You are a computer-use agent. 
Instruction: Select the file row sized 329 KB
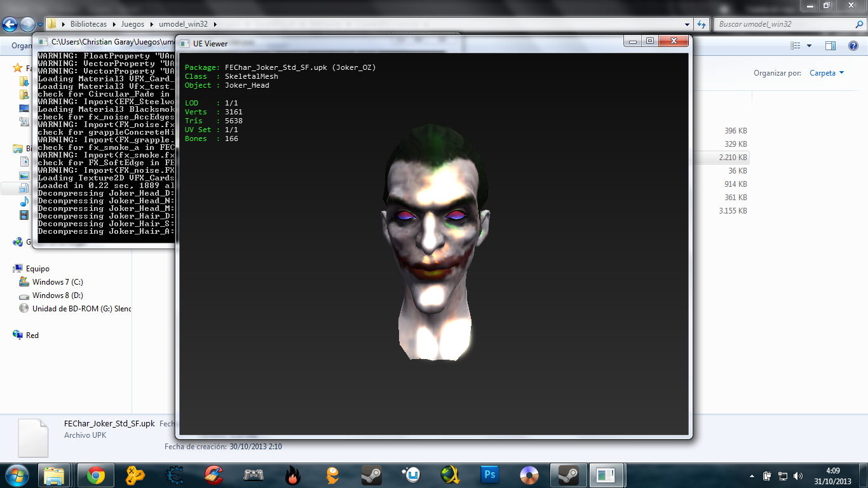(x=736, y=144)
